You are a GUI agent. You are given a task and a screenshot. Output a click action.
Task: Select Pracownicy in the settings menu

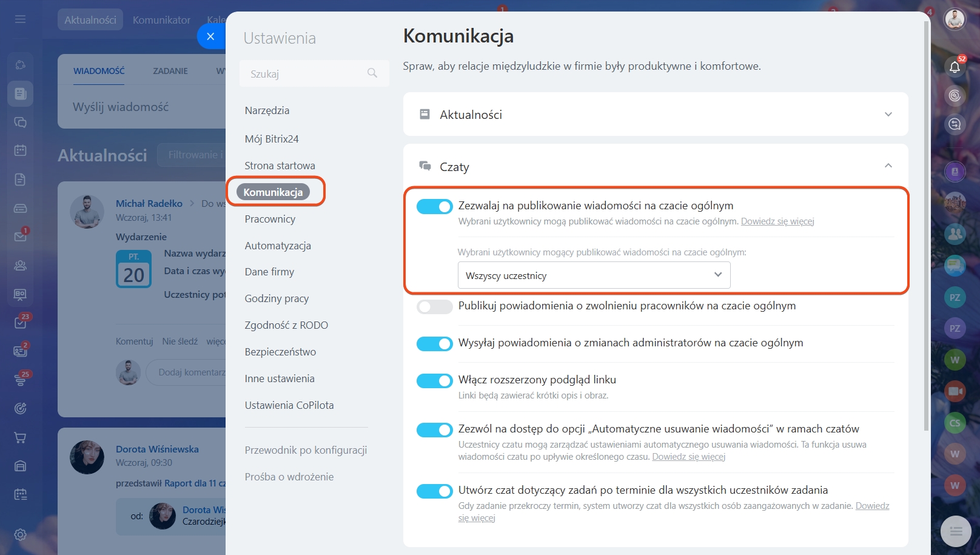click(270, 219)
